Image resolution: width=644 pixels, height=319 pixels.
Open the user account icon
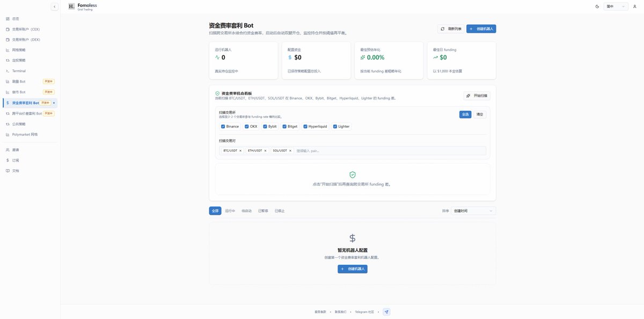click(x=635, y=6)
